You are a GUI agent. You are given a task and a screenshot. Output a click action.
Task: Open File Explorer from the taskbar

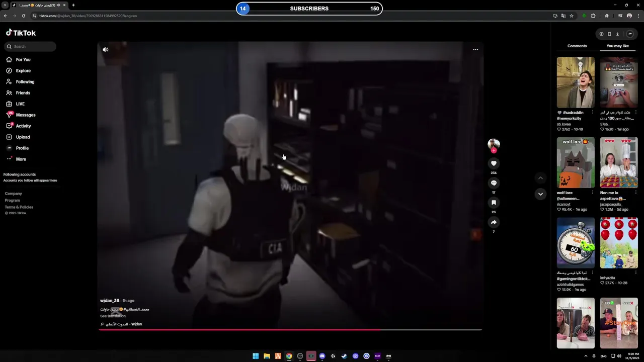click(x=267, y=356)
